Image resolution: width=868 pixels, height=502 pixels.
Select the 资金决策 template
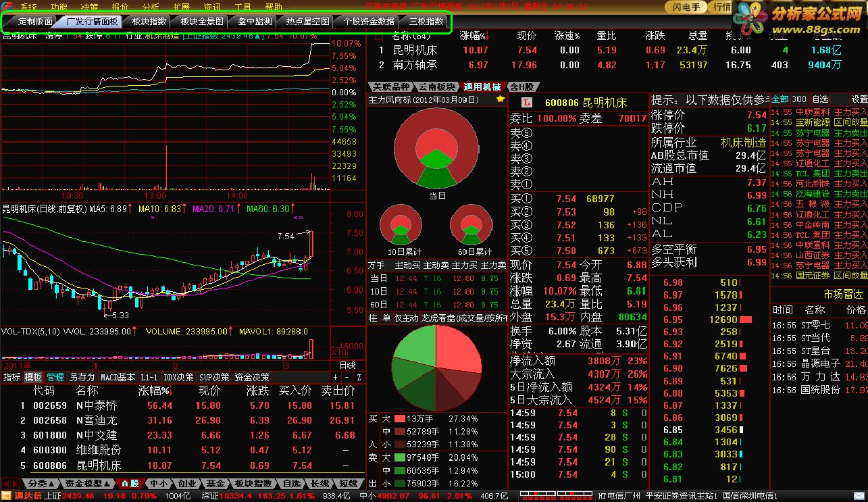(x=252, y=377)
